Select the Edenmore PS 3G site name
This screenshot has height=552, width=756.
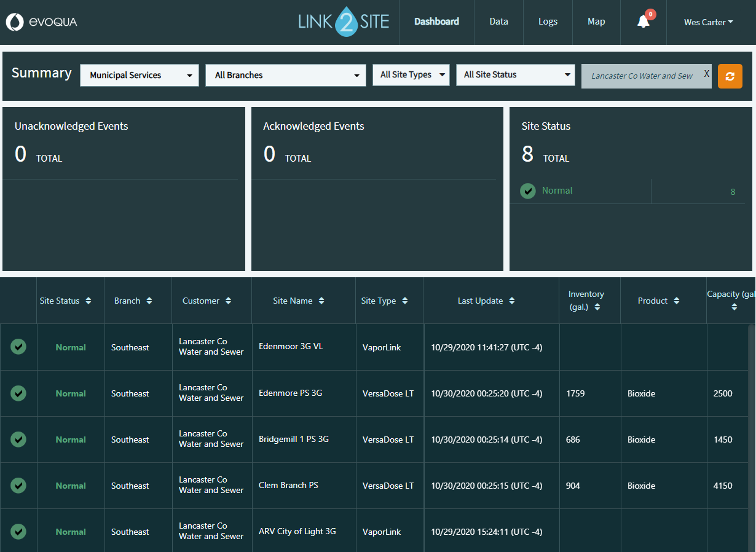[x=291, y=393]
